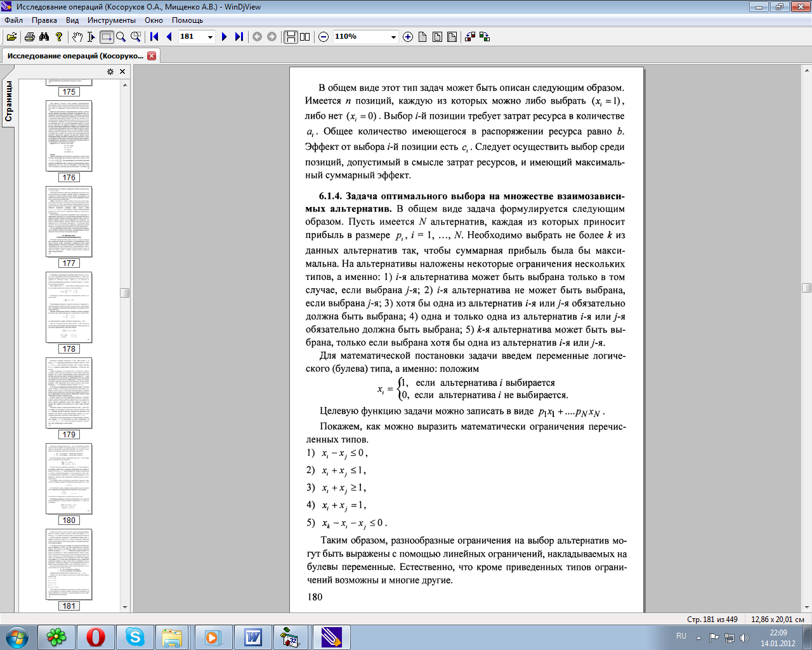Open page 178 thumbnail
The height and width of the screenshot is (650, 812).
click(x=69, y=307)
